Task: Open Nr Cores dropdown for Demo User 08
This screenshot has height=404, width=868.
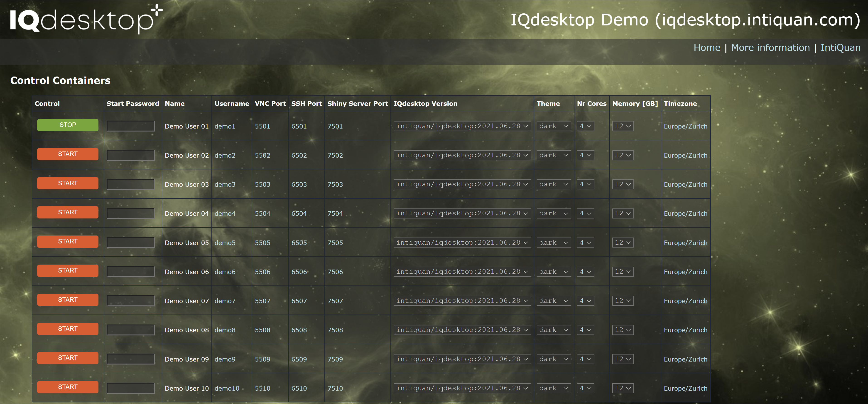Action: click(585, 330)
